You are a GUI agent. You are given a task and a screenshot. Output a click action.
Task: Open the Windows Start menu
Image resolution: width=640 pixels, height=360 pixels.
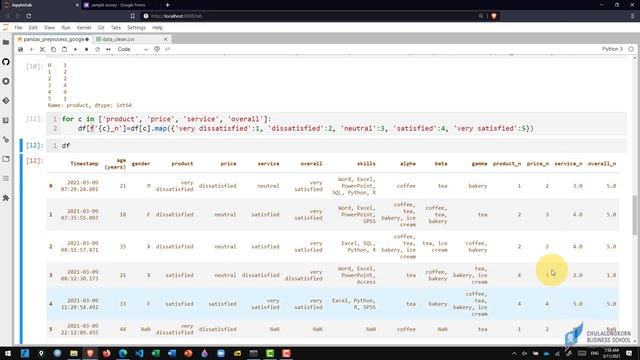point(8,353)
